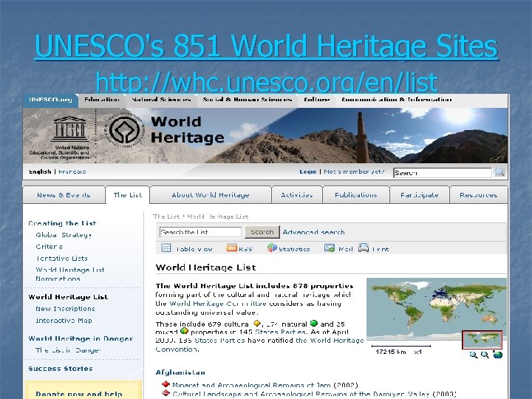The width and height of the screenshot is (532, 399).
Task: Open Social & Human Sciences menu item
Action: [248, 100]
